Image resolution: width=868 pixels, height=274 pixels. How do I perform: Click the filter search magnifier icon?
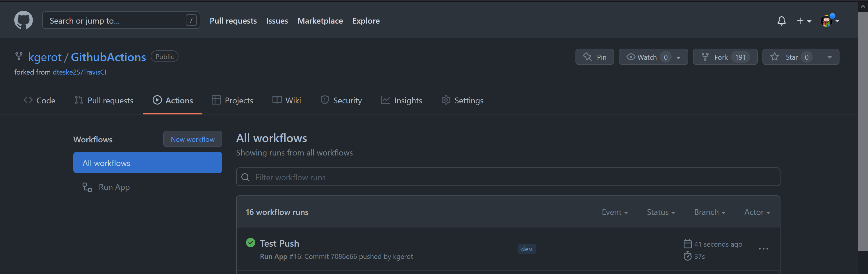tap(245, 177)
